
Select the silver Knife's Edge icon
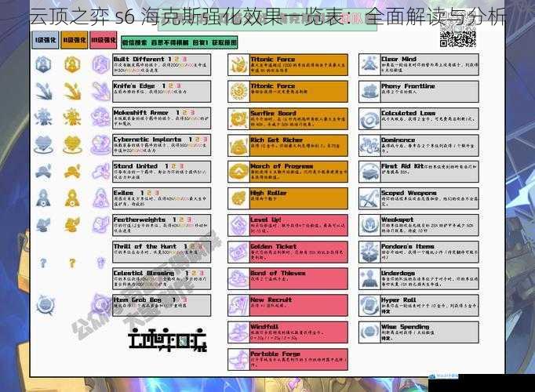tap(43, 91)
